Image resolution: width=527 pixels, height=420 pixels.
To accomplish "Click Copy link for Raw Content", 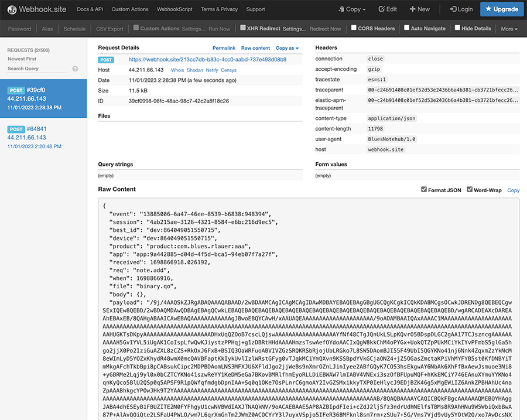I will coord(513,190).
